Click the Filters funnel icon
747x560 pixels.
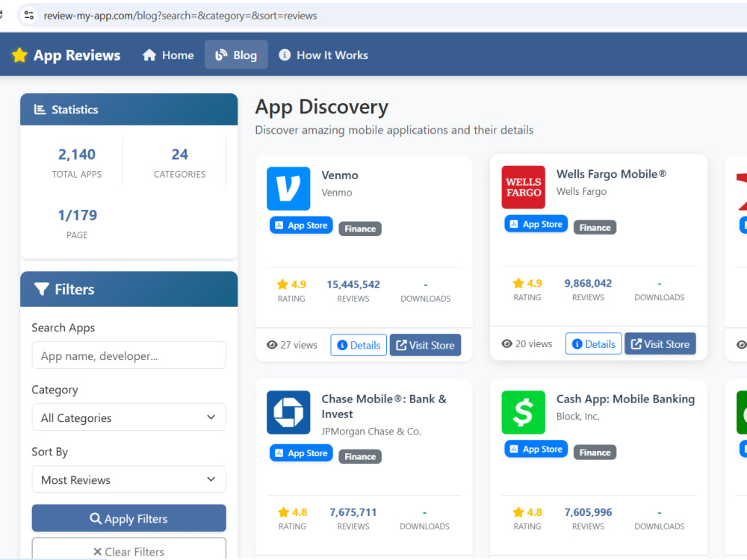coord(41,289)
